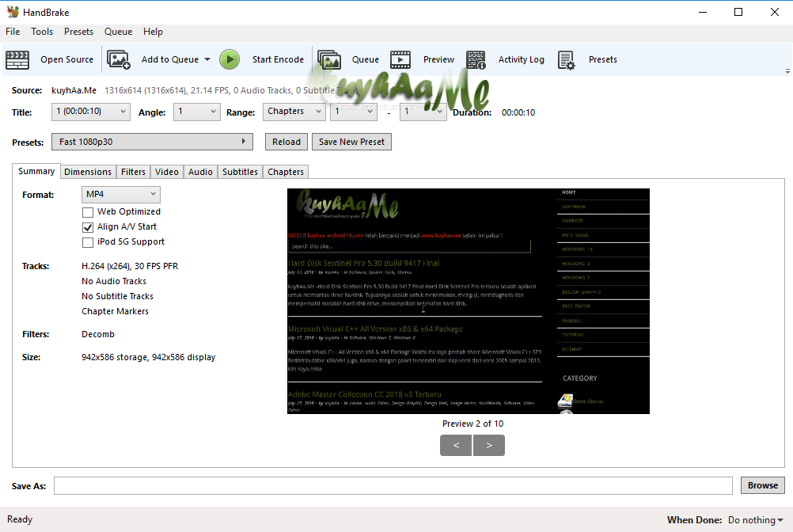Click the 942x586 storage size text
This screenshot has height=532, width=793.
[x=149, y=357]
